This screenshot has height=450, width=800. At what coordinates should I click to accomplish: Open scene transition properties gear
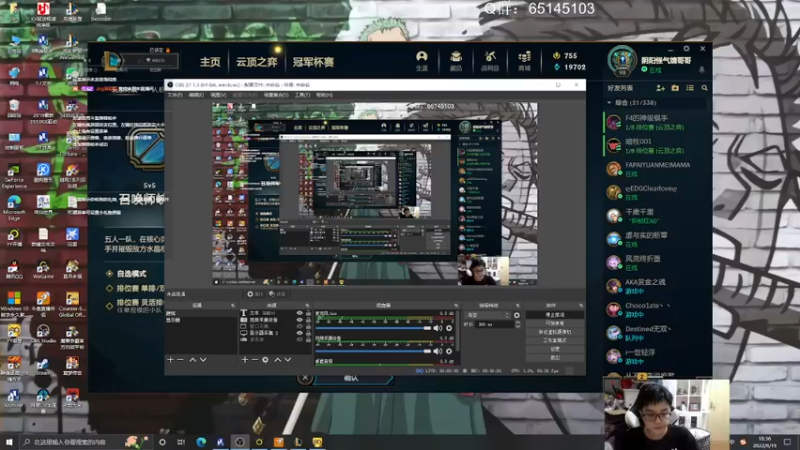(516, 315)
